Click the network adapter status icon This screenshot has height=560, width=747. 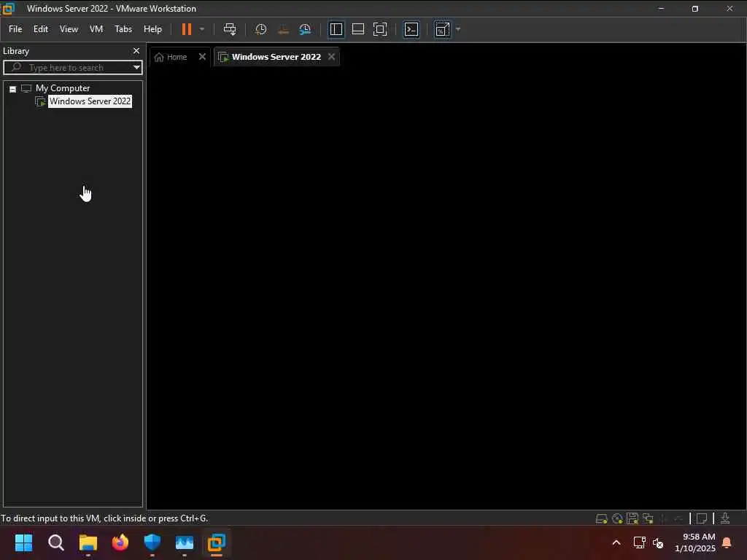648,518
